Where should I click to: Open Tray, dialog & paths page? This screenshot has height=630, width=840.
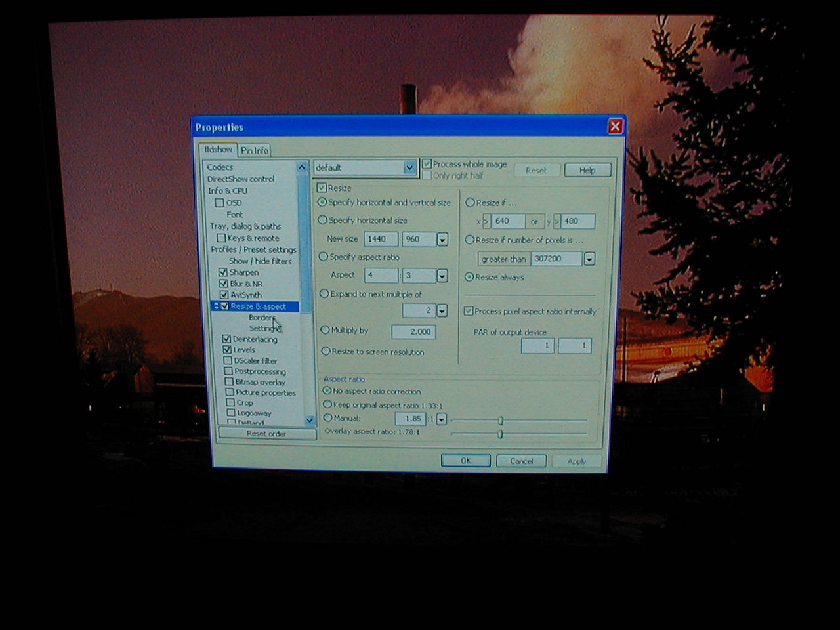245,226
